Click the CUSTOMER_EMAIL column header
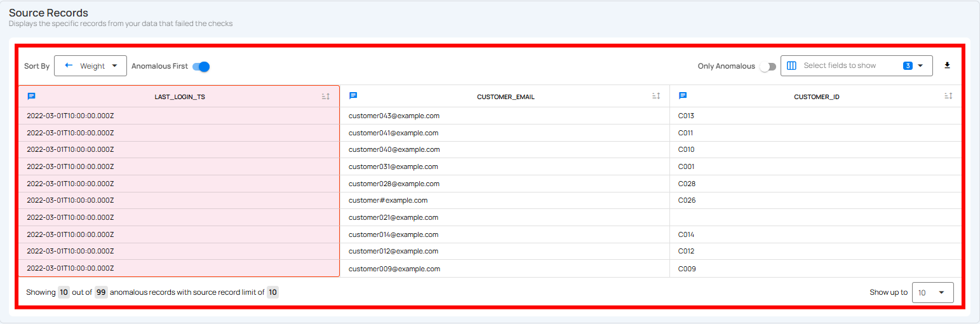Screen dimensions: 980x324 pos(506,97)
